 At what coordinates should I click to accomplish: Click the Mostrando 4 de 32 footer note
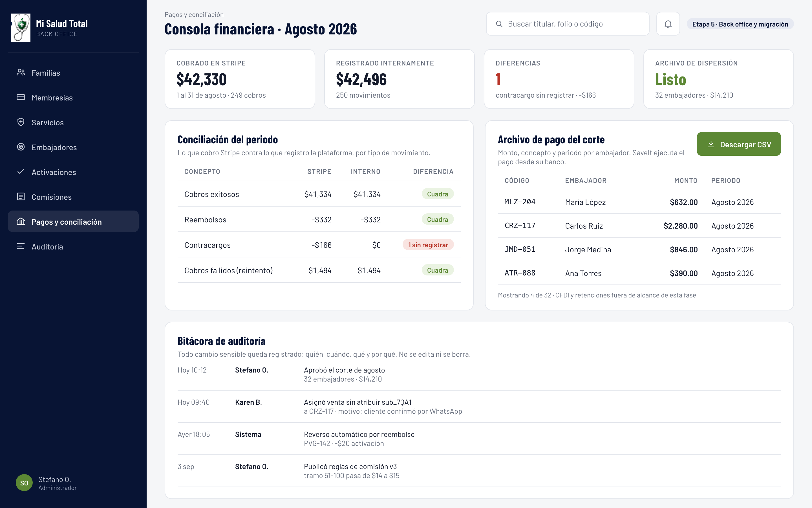(x=597, y=295)
